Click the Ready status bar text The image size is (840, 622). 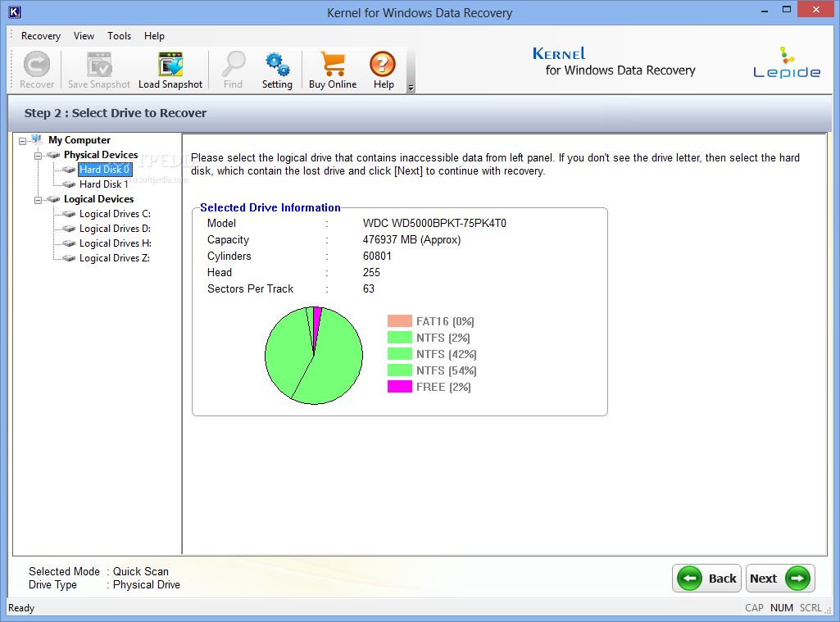coord(21,608)
